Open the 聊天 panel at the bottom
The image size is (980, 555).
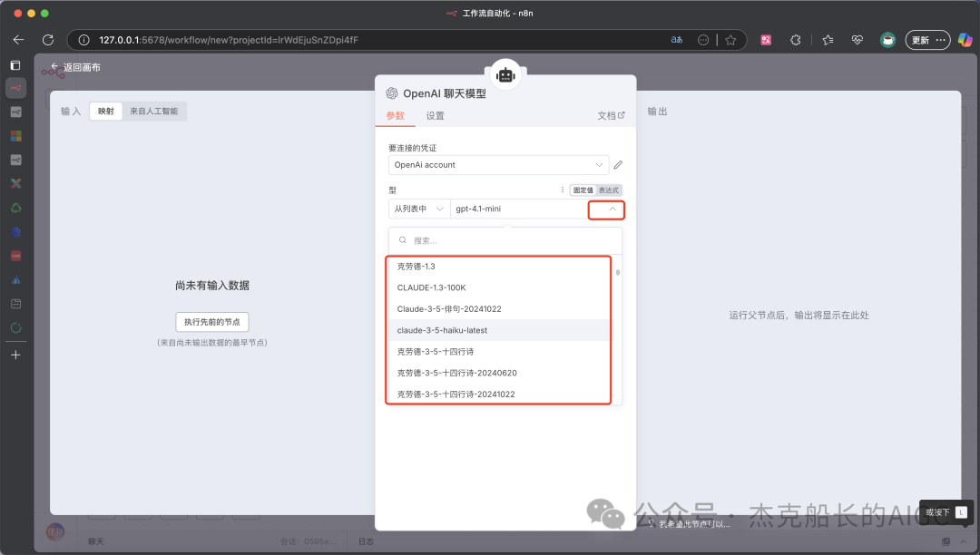click(95, 541)
